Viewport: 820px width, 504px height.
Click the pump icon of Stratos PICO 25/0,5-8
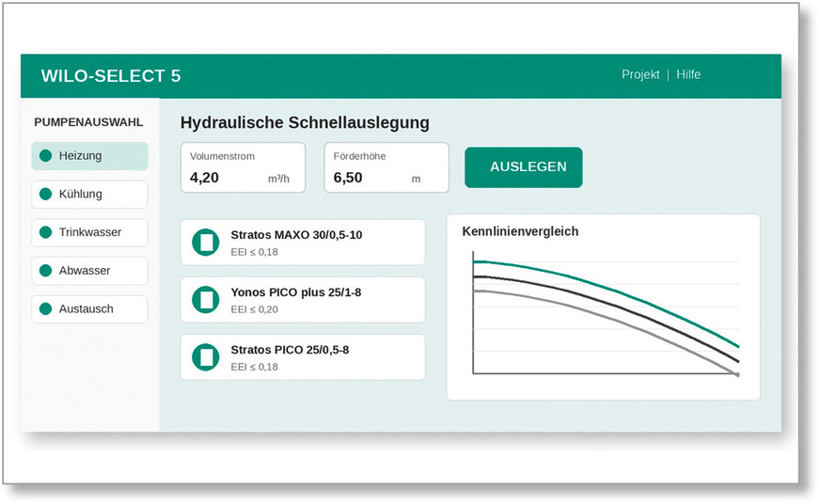pos(206,357)
